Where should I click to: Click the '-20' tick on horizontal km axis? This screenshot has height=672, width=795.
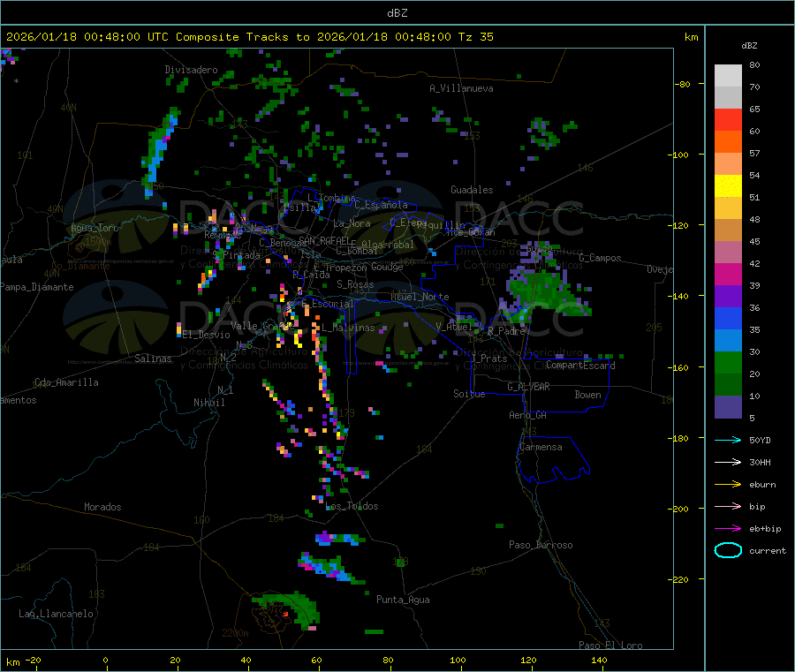point(34,660)
